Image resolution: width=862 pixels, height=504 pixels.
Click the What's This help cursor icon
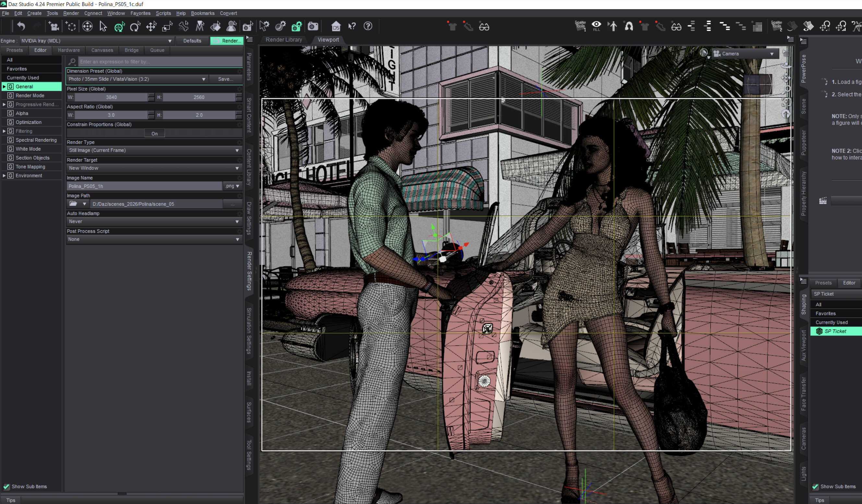click(352, 26)
